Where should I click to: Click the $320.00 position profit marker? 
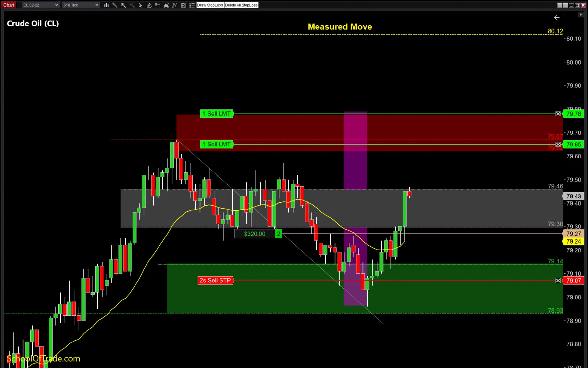coord(255,234)
